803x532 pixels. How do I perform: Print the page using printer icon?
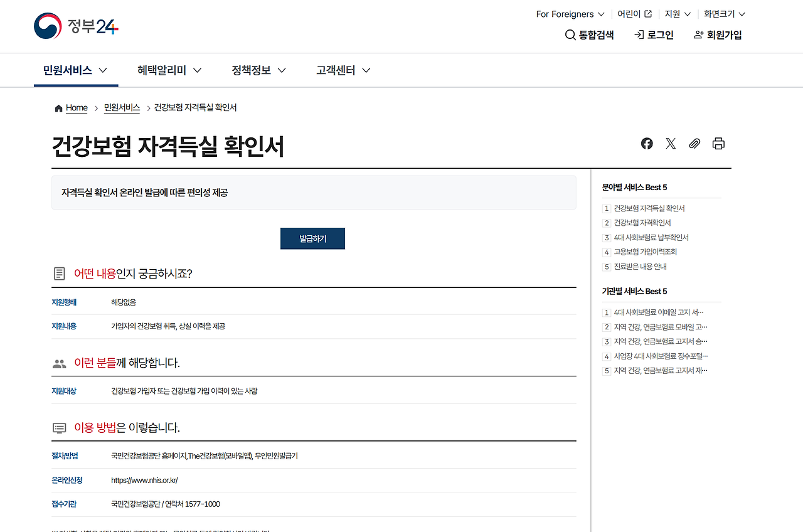tap(718, 144)
